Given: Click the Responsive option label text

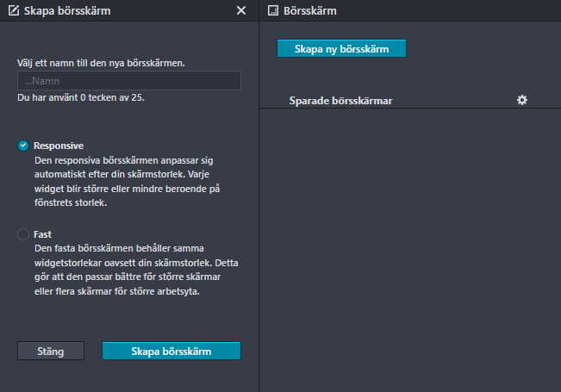Looking at the screenshot, I should (59, 146).
